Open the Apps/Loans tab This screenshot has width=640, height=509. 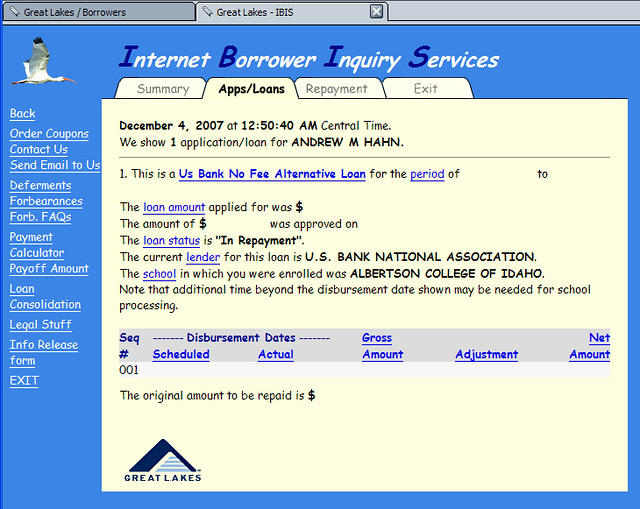(251, 89)
